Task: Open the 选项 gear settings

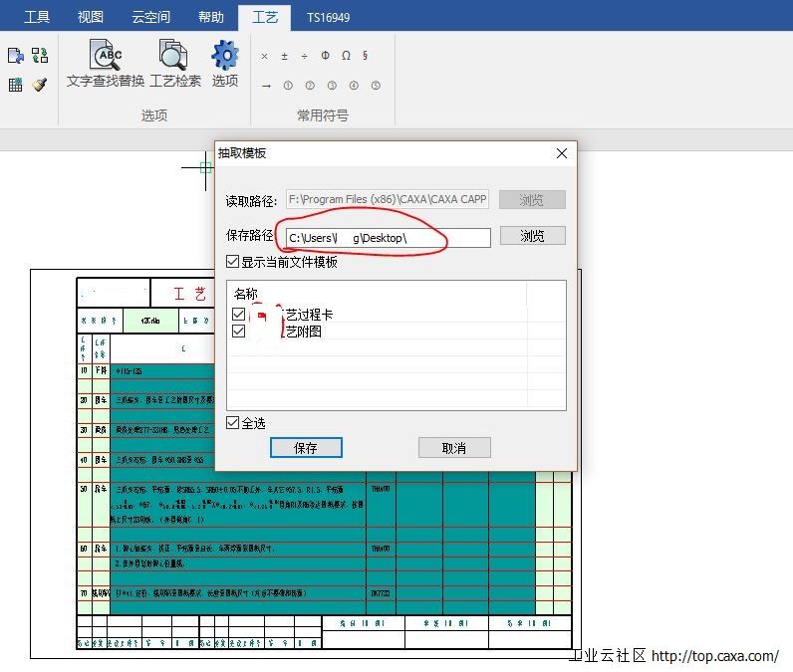Action: pyautogui.click(x=225, y=63)
